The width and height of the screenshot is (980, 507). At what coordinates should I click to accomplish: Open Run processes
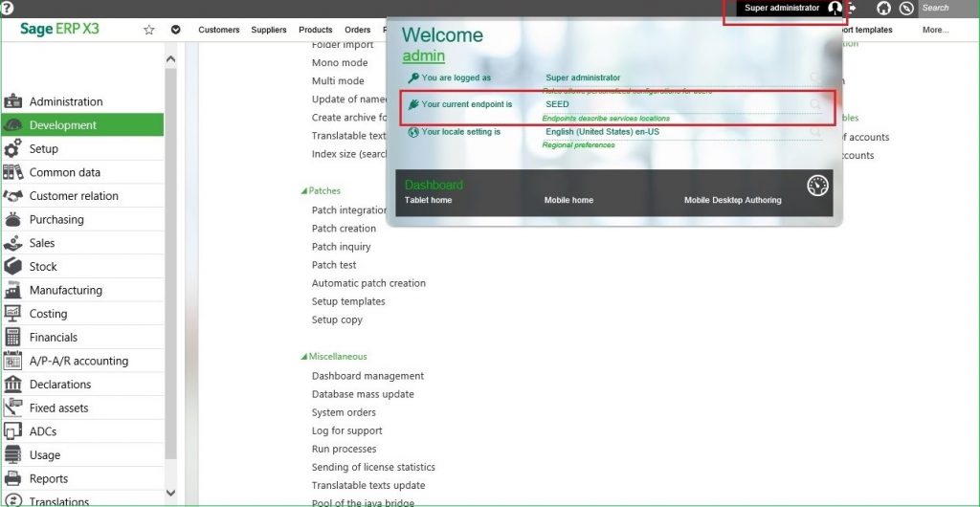[344, 449]
